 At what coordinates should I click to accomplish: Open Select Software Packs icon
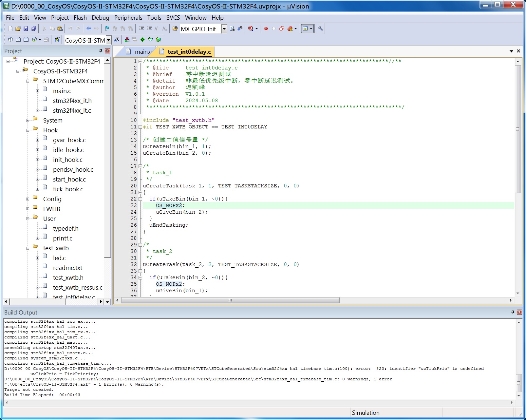pyautogui.click(x=151, y=40)
